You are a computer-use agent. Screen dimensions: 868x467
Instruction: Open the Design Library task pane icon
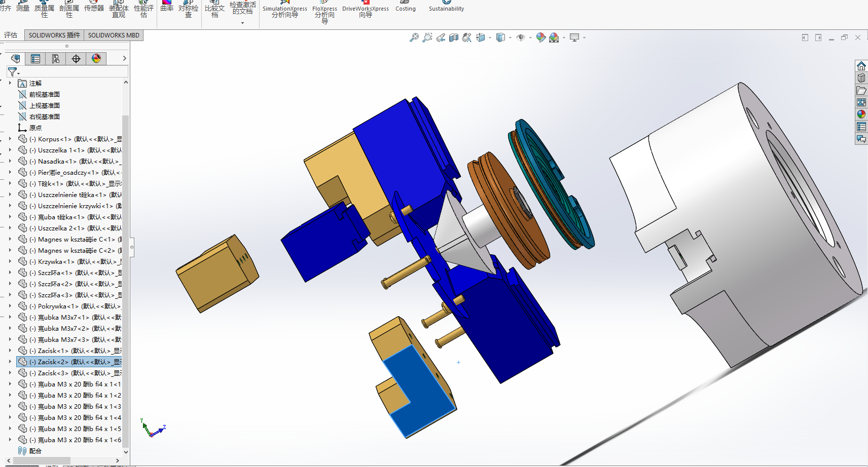point(861,78)
